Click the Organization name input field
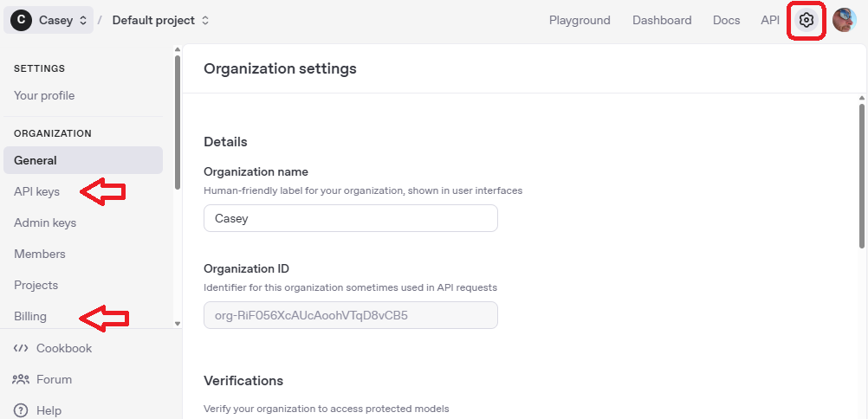This screenshot has width=868, height=419. [x=350, y=218]
